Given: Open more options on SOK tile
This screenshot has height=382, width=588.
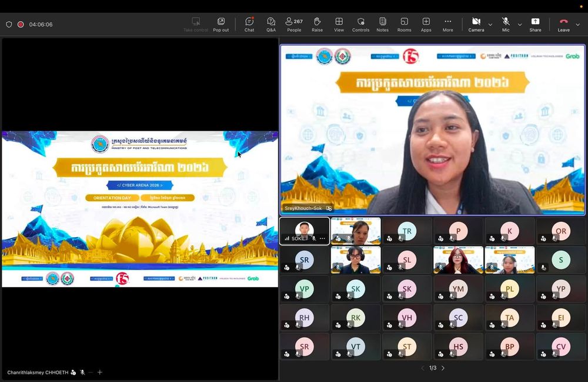Looking at the screenshot, I should click(322, 238).
